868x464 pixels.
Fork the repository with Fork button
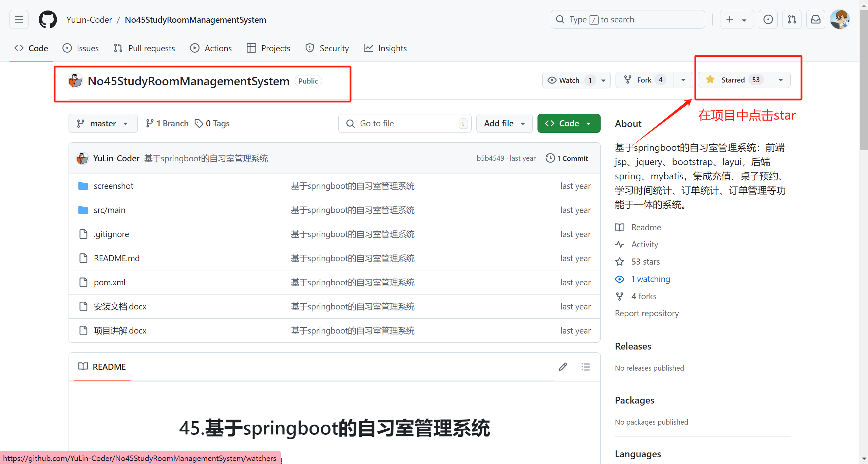[645, 80]
